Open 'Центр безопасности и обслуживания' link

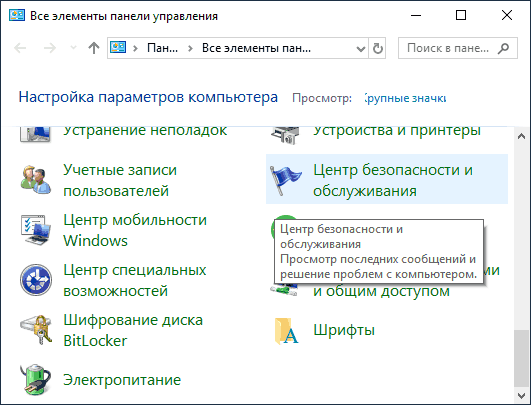pos(393,180)
